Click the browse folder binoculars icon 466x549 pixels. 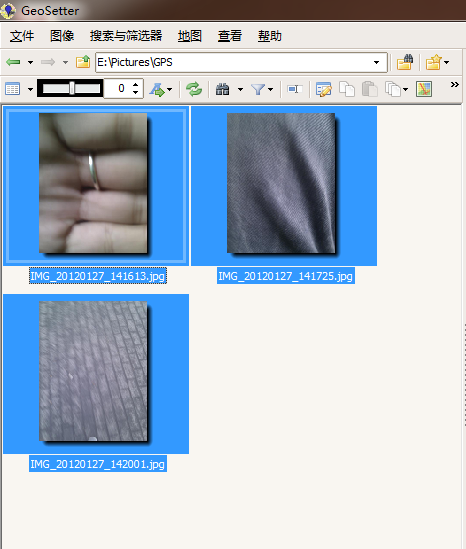pos(405,62)
